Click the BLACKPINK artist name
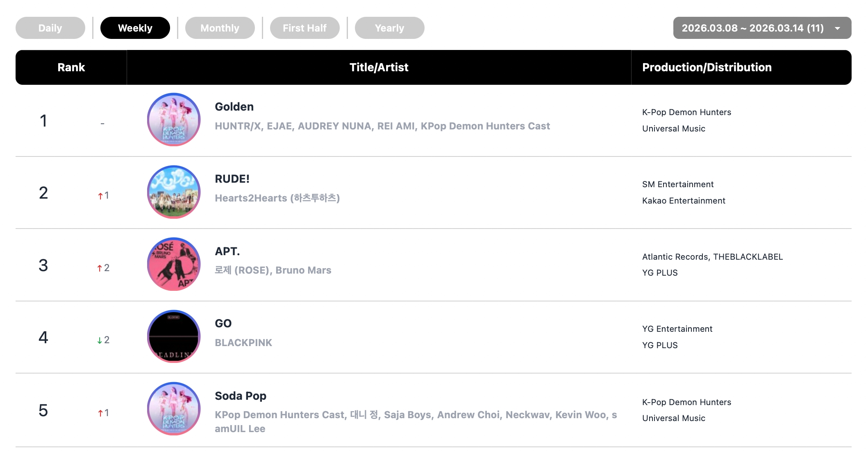Screen dimensions: 868x453 (243, 343)
